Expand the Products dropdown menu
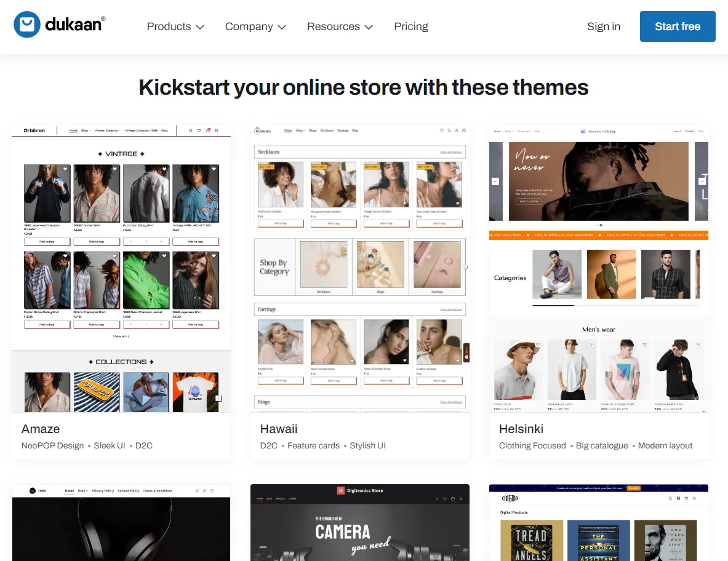The height and width of the screenshot is (561, 728). pyautogui.click(x=175, y=26)
